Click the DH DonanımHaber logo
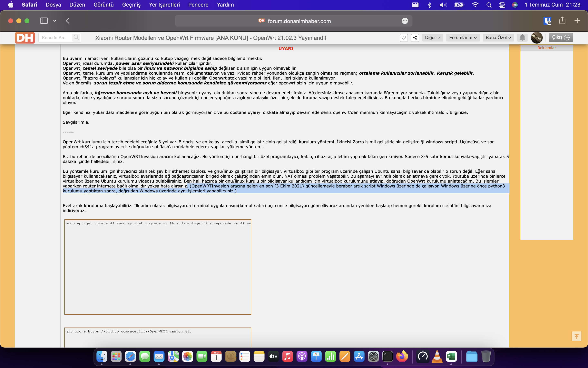 click(25, 38)
